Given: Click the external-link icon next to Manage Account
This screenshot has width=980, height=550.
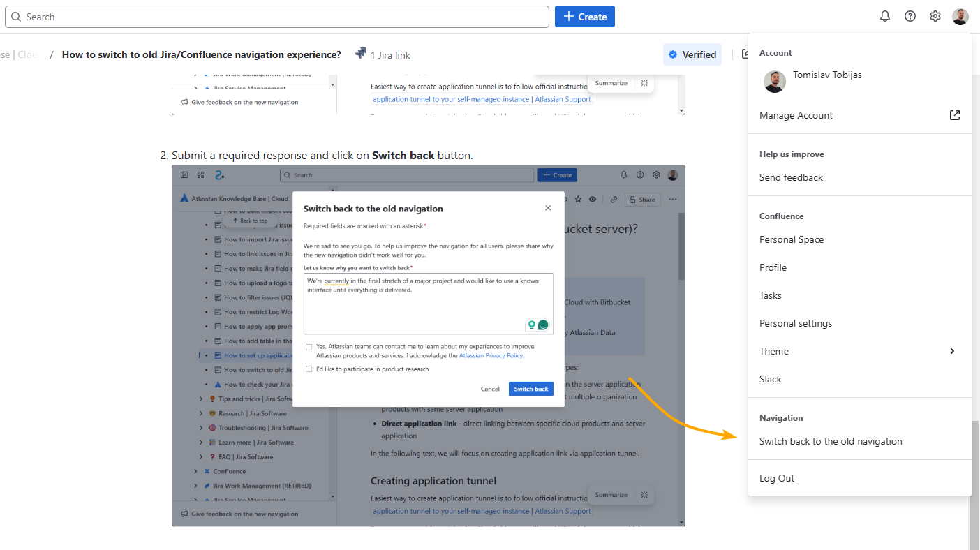Looking at the screenshot, I should pyautogui.click(x=954, y=115).
